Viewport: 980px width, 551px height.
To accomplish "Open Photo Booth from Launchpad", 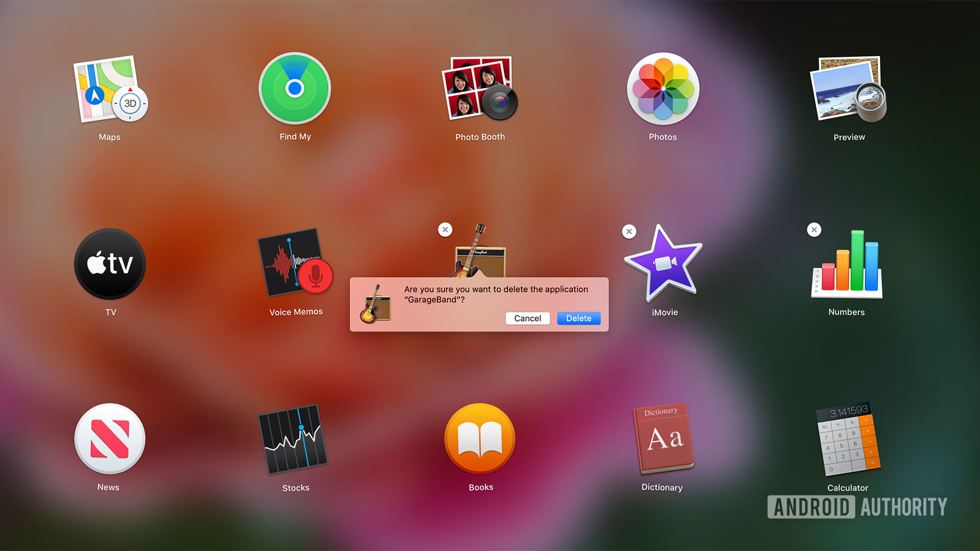I will [x=479, y=89].
